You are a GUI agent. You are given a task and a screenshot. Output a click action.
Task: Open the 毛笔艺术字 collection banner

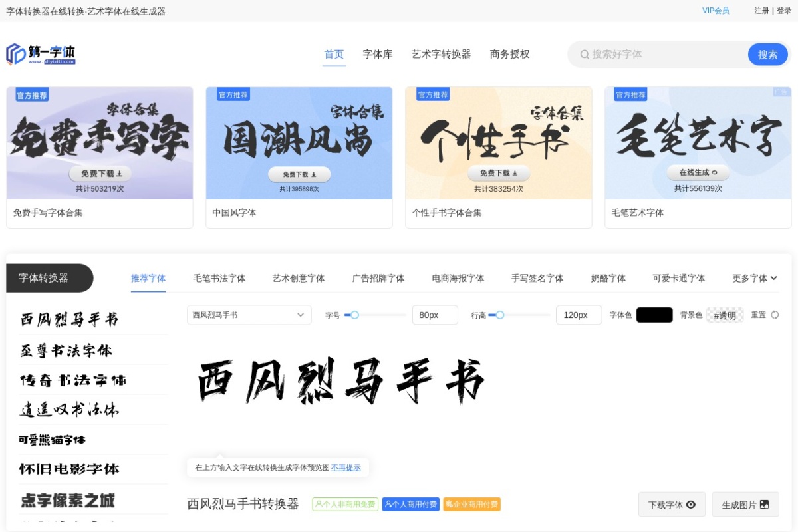698,143
